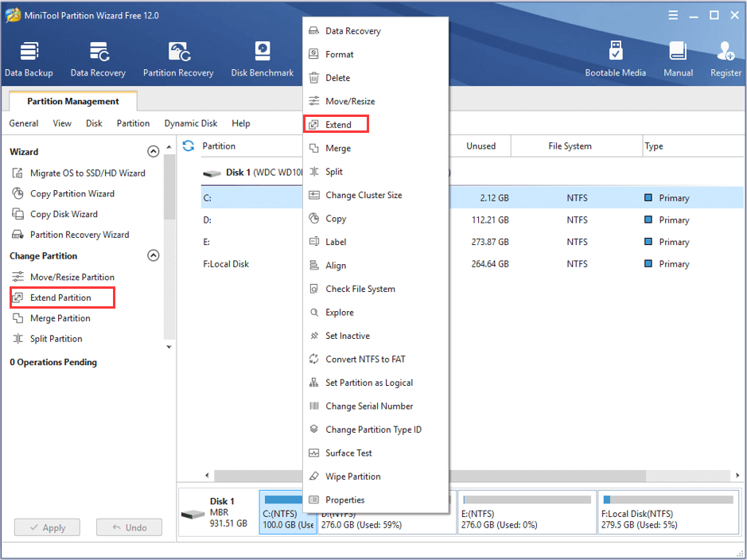Select Align in the context menu
This screenshot has width=747, height=560.
tap(375, 265)
